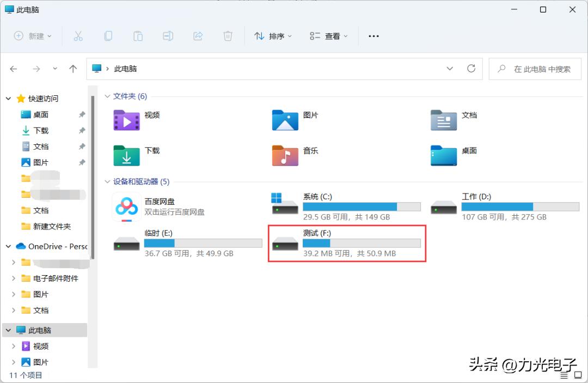Click the Cut icon in the toolbar

[x=78, y=36]
